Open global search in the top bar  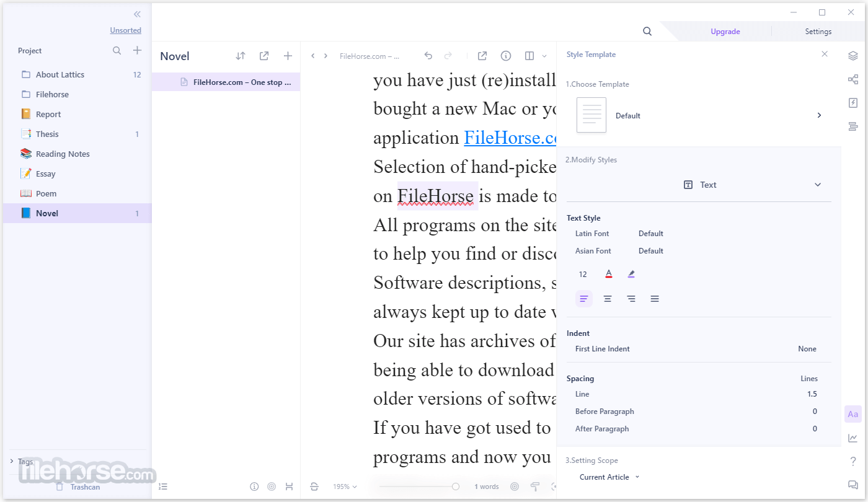pyautogui.click(x=647, y=32)
